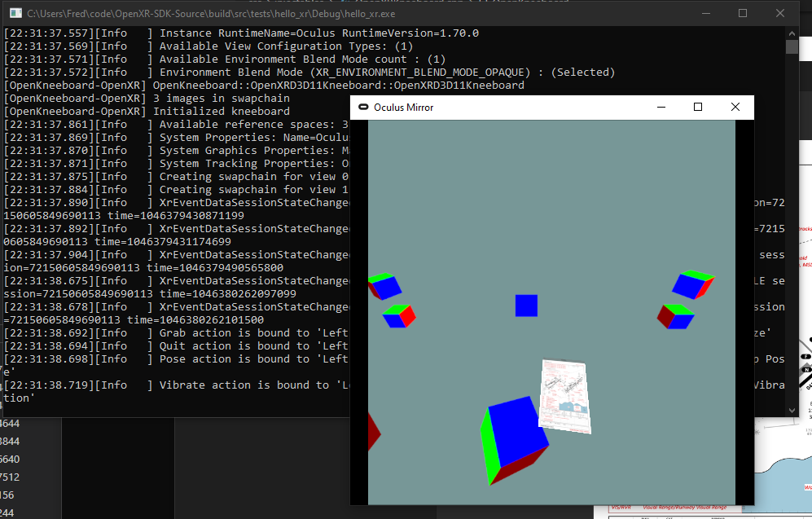Click the 'Vibrate action is bound' log line
The image size is (812, 519).
pos(244,385)
